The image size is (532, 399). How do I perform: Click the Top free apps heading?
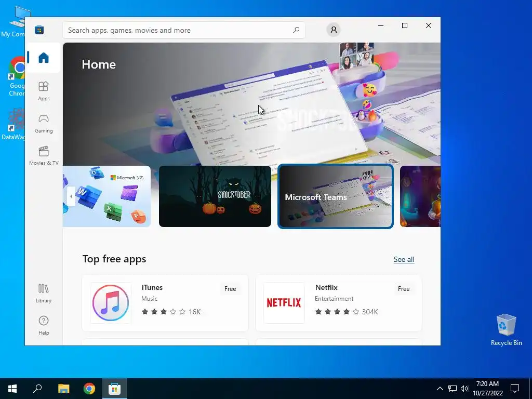pyautogui.click(x=114, y=259)
